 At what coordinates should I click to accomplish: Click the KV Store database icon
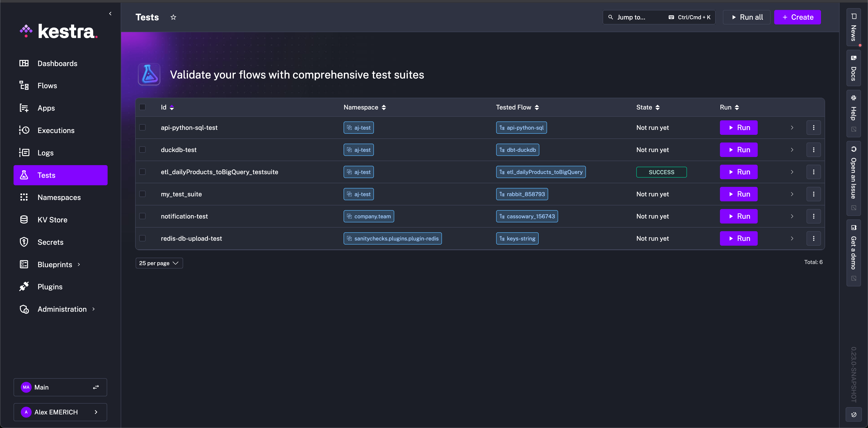24,220
